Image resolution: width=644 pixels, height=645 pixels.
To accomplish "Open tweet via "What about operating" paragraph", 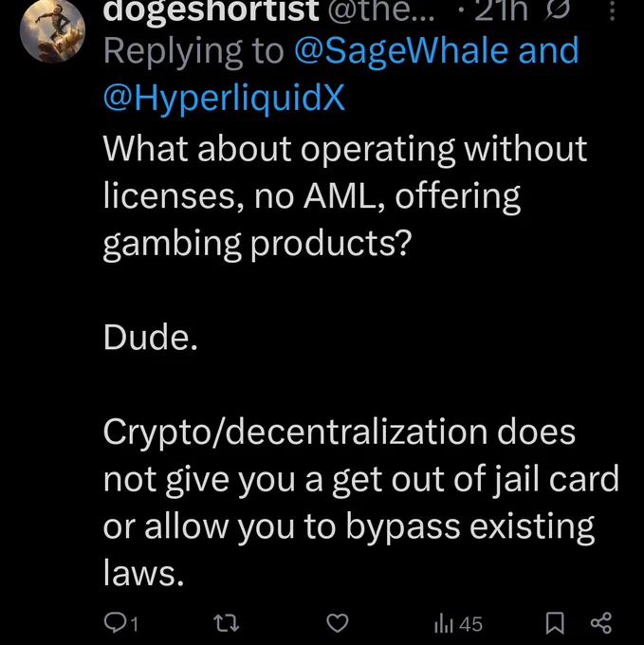I will click(344, 195).
